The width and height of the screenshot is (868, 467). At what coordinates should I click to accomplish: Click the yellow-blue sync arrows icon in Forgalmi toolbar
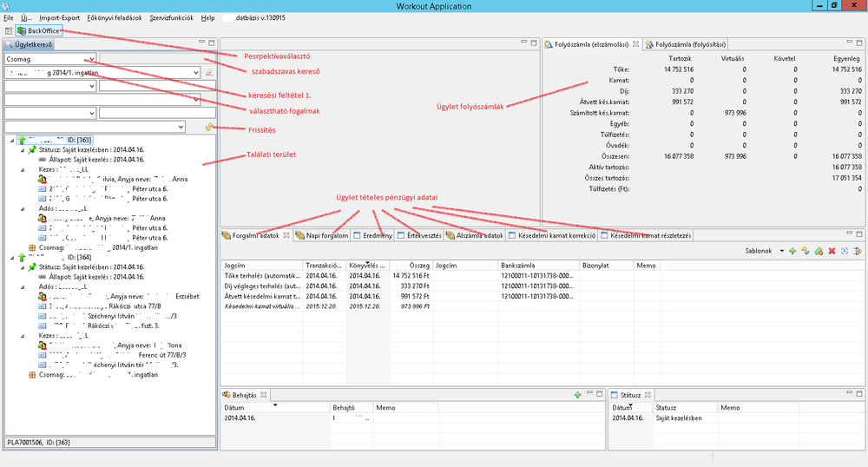(805, 251)
